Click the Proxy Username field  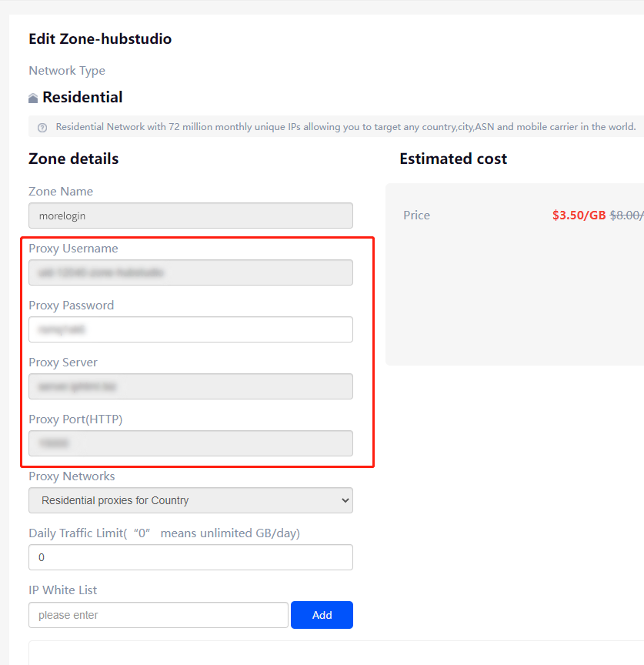coord(190,272)
